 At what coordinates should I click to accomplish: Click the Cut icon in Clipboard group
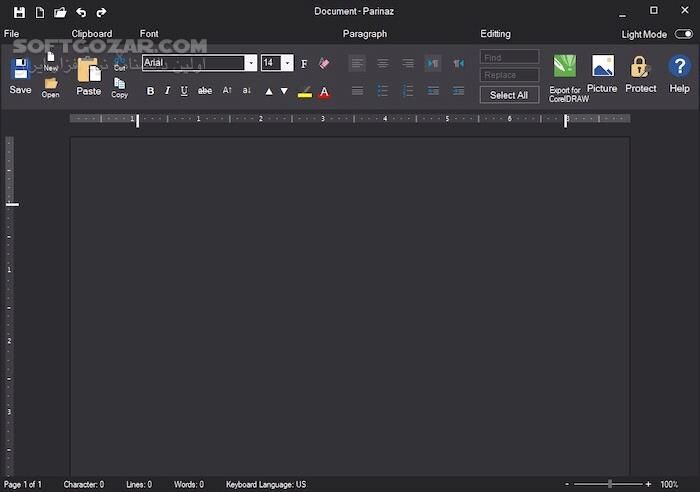[119, 62]
